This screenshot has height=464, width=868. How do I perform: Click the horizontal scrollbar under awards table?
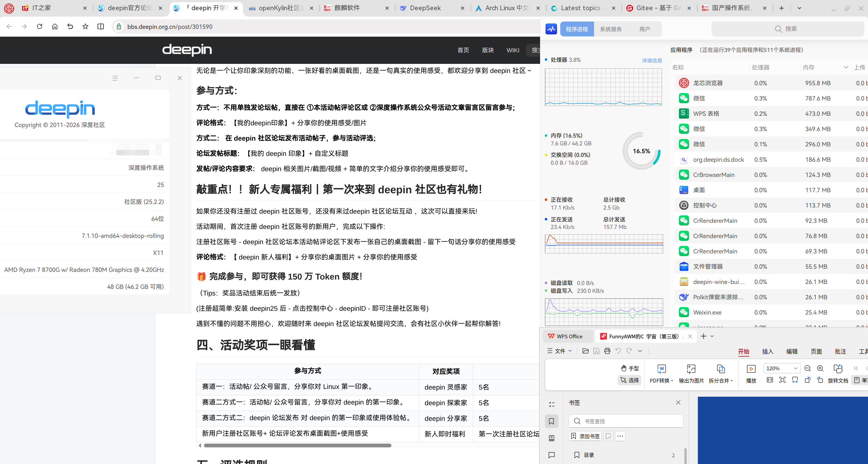tap(298, 445)
